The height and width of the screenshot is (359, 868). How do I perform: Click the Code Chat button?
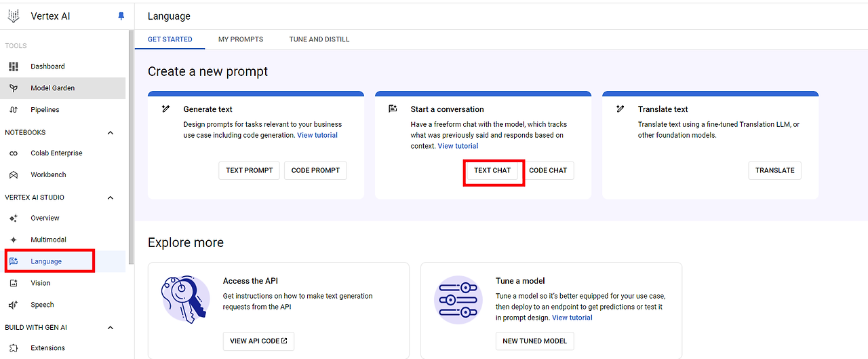548,170
